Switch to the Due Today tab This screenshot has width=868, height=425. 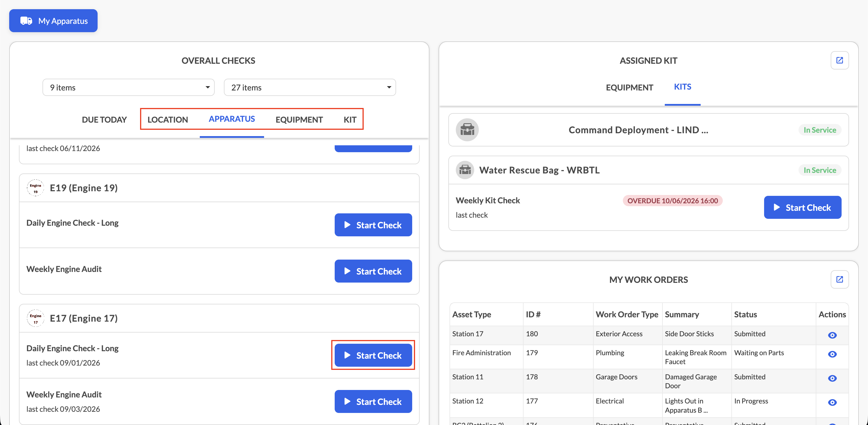[104, 120]
